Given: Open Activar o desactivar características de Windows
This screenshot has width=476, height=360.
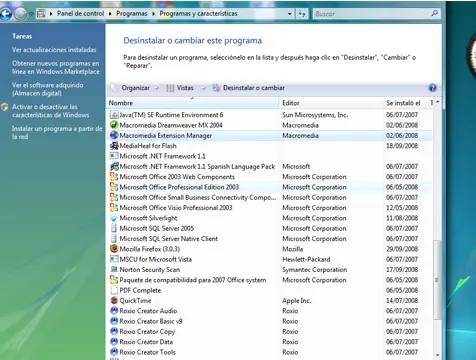Looking at the screenshot, I should coord(50,111).
